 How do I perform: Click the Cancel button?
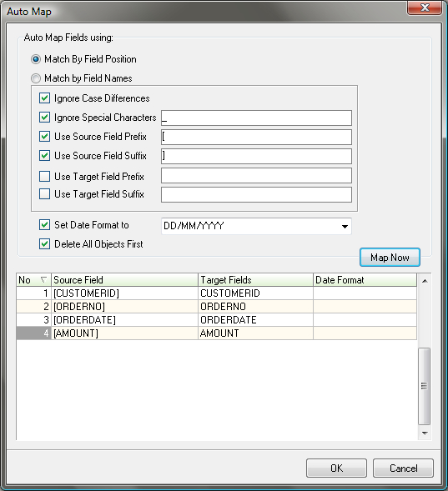[x=403, y=468]
